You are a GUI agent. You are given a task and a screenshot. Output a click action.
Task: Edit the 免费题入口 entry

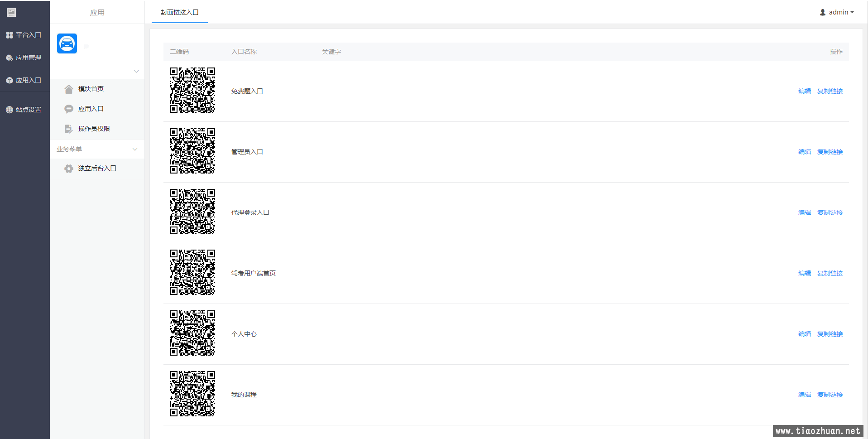[805, 91]
